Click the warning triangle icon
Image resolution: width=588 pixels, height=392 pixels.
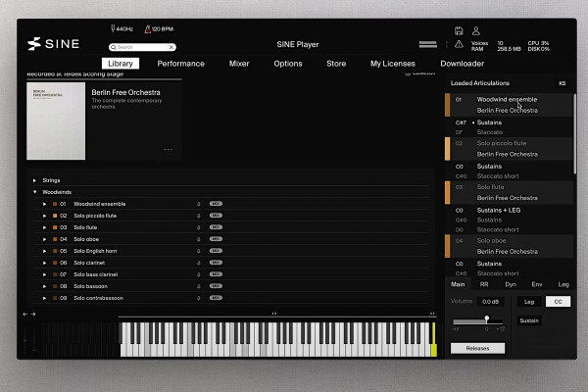[x=459, y=44]
